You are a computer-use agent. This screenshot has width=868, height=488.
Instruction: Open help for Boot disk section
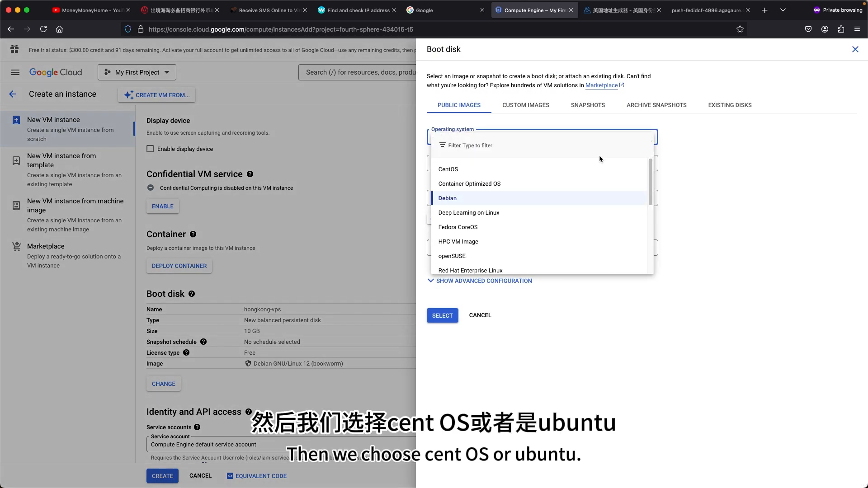192,294
